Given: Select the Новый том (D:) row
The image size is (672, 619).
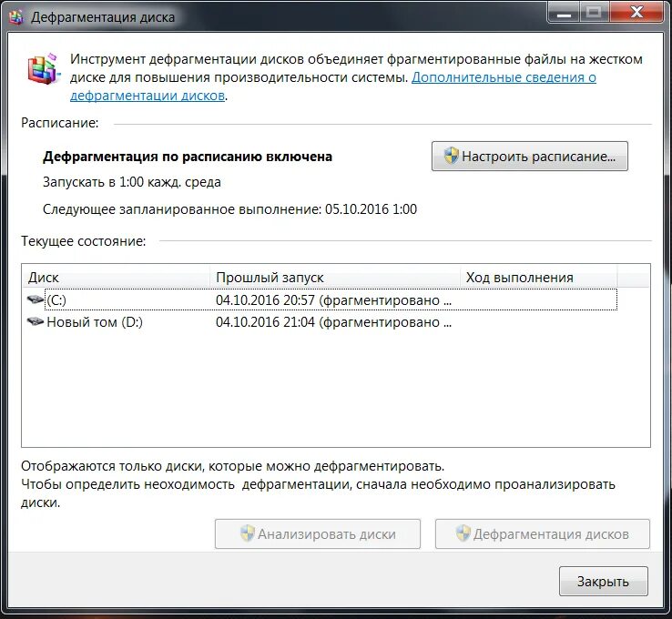Looking at the screenshot, I should coord(321,322).
